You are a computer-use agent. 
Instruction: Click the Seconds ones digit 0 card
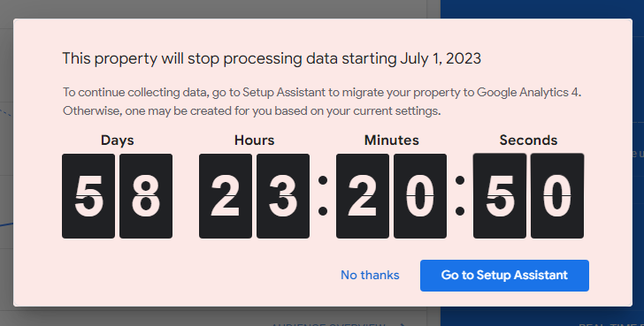[557, 196]
